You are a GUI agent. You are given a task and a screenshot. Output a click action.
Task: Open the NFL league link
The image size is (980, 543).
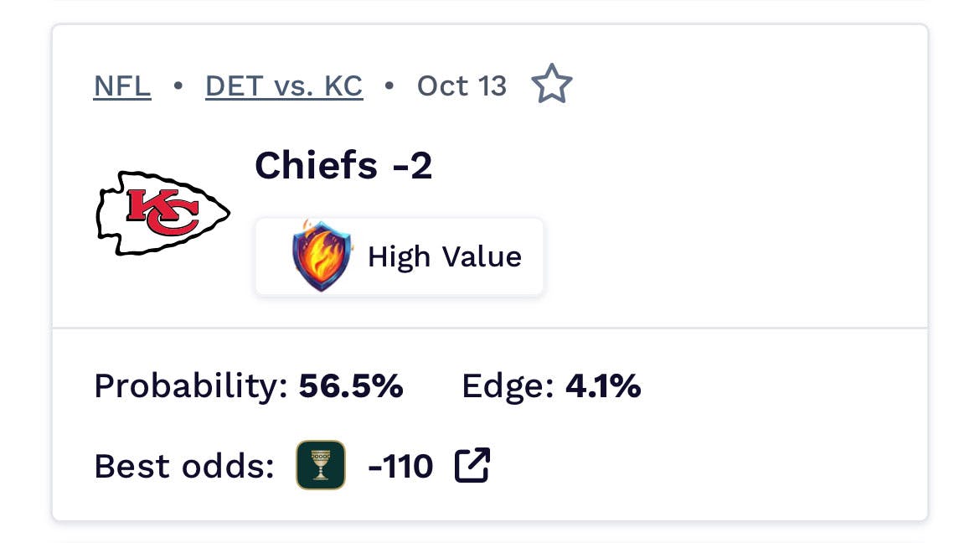pyautogui.click(x=122, y=85)
